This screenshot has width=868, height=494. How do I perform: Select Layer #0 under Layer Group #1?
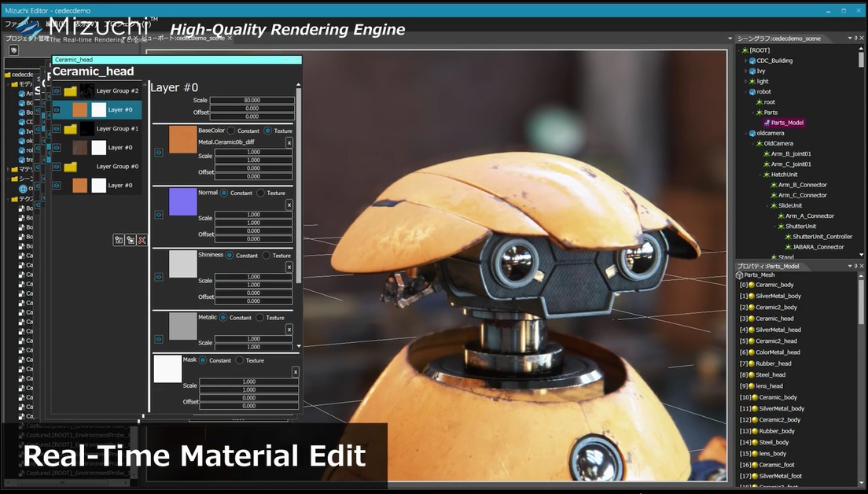coord(97,147)
